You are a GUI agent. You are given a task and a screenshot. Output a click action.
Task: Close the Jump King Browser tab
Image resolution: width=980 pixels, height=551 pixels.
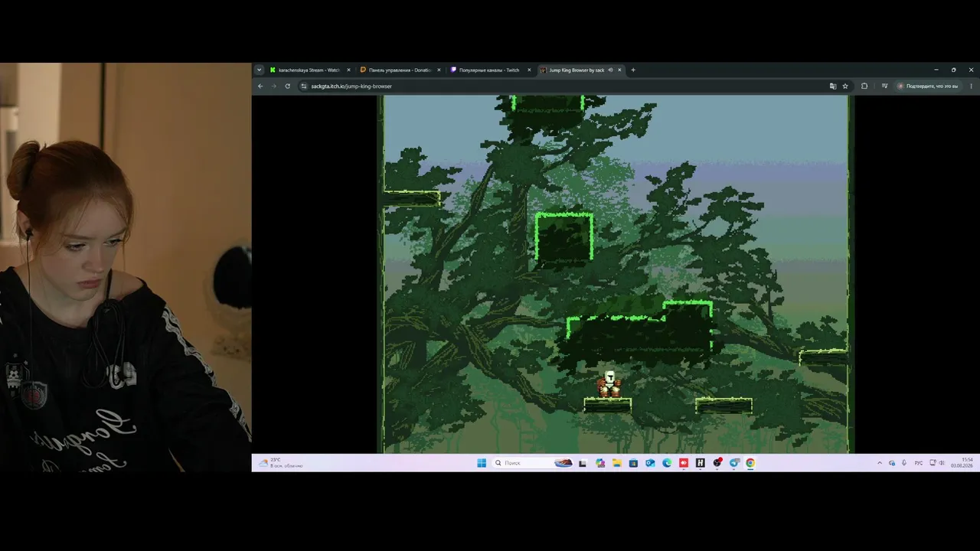[x=619, y=70]
